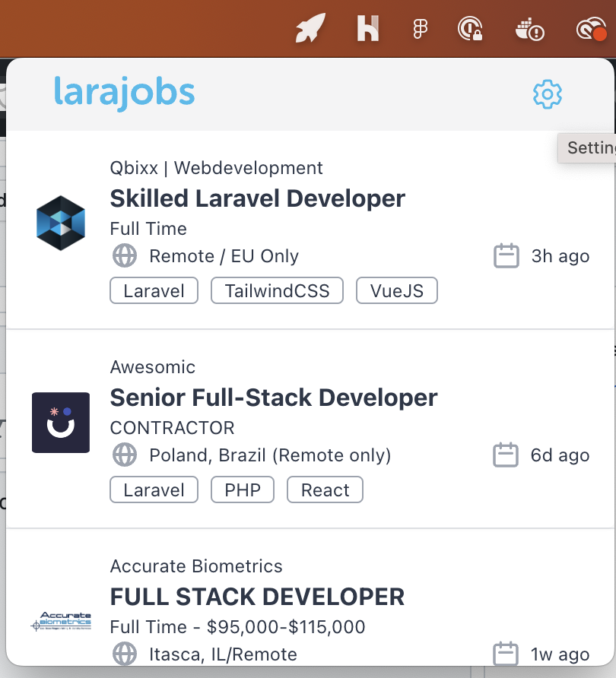Open the white H-logo menu bar app
This screenshot has width=616, height=678.
[367, 29]
